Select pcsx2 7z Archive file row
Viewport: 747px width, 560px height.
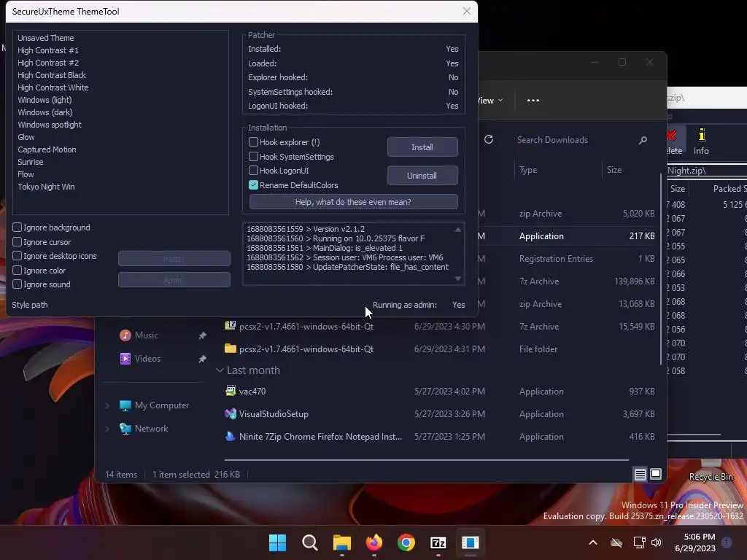[439, 326]
